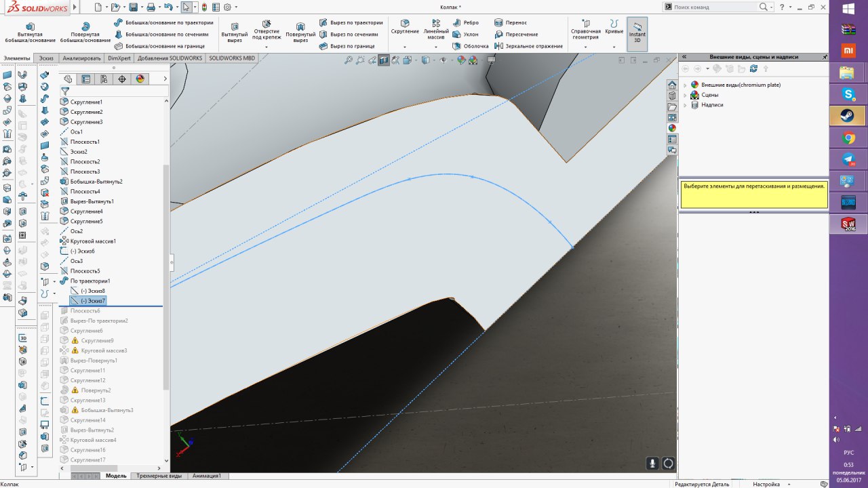
Task: Expand the SOLIDWORKS menu arrow
Action: click(75, 7)
